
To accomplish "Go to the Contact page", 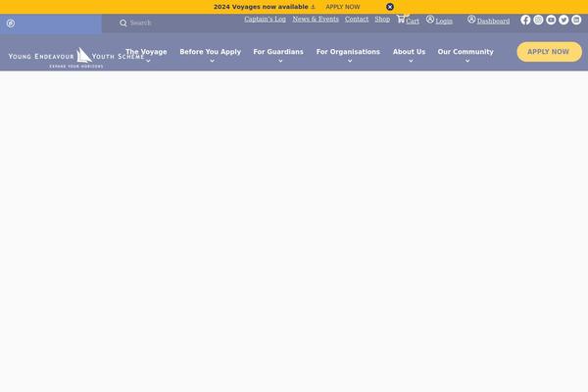I will (x=357, y=20).
